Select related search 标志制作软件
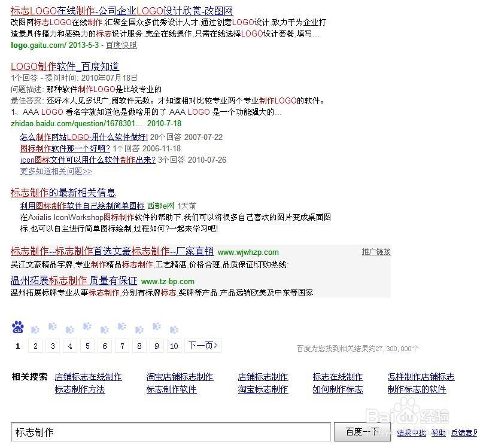This screenshot has height=448, width=477. tap(171, 389)
